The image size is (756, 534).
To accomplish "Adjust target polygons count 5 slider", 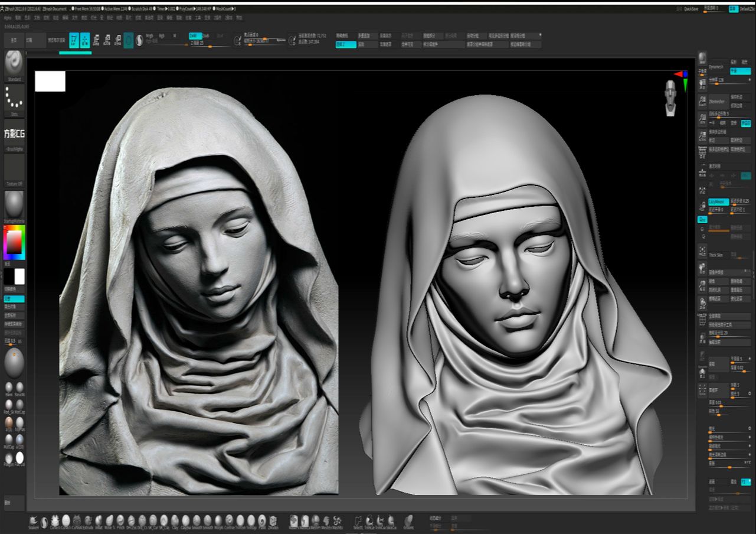I will 729,115.
